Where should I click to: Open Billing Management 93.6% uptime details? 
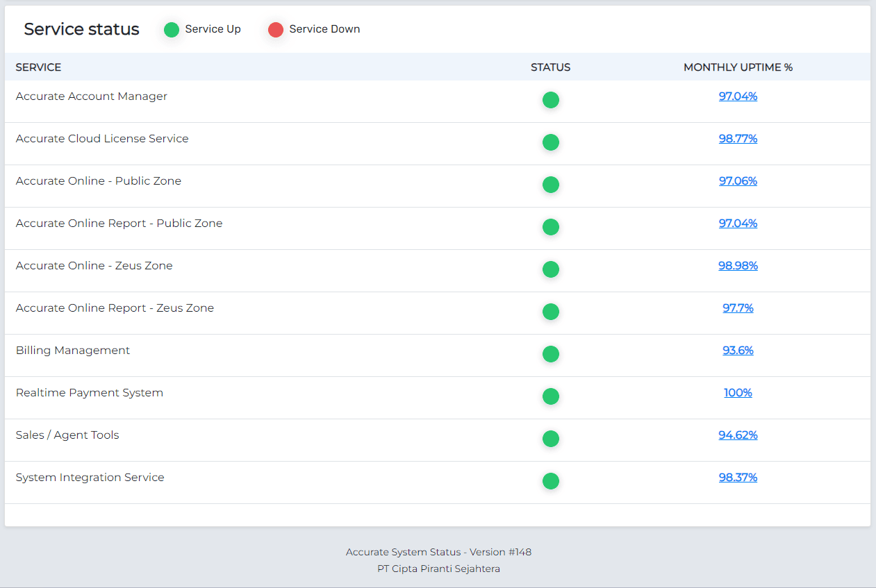(x=738, y=351)
